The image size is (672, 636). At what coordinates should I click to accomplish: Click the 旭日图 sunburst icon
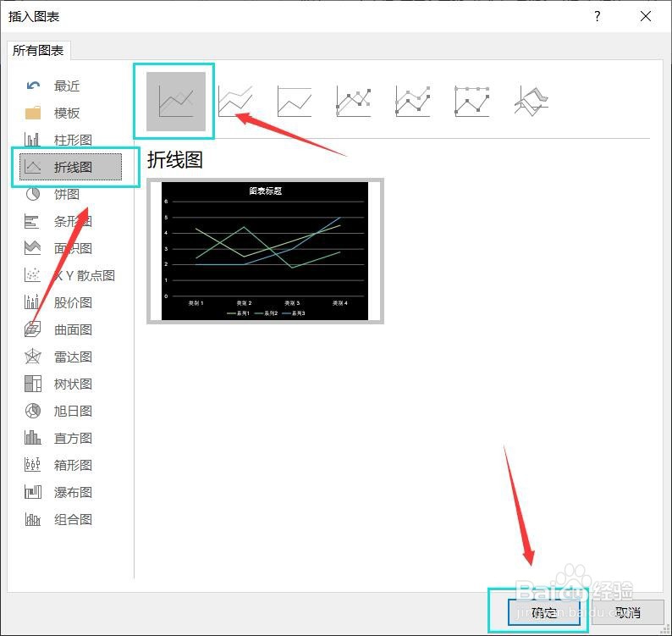(x=32, y=411)
